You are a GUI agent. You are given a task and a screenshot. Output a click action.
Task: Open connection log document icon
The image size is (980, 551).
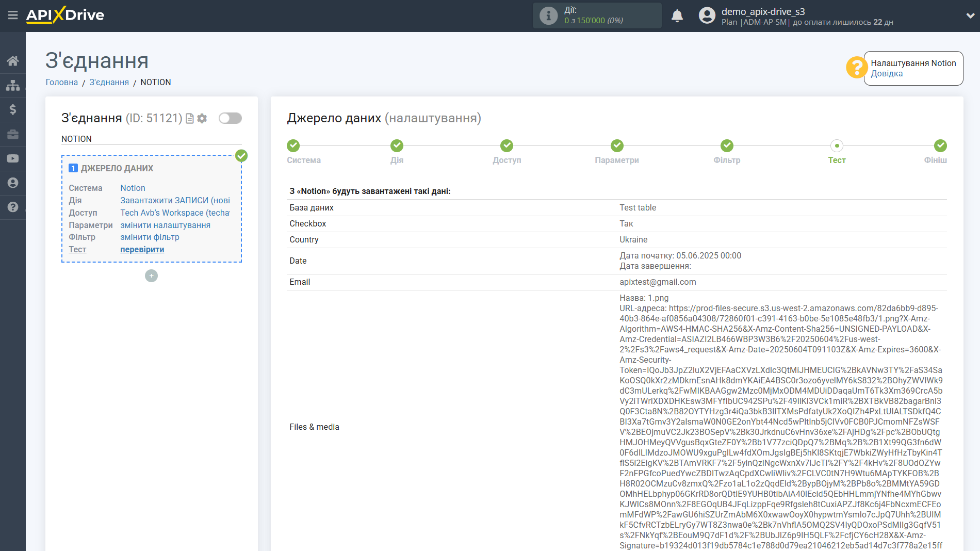(190, 119)
